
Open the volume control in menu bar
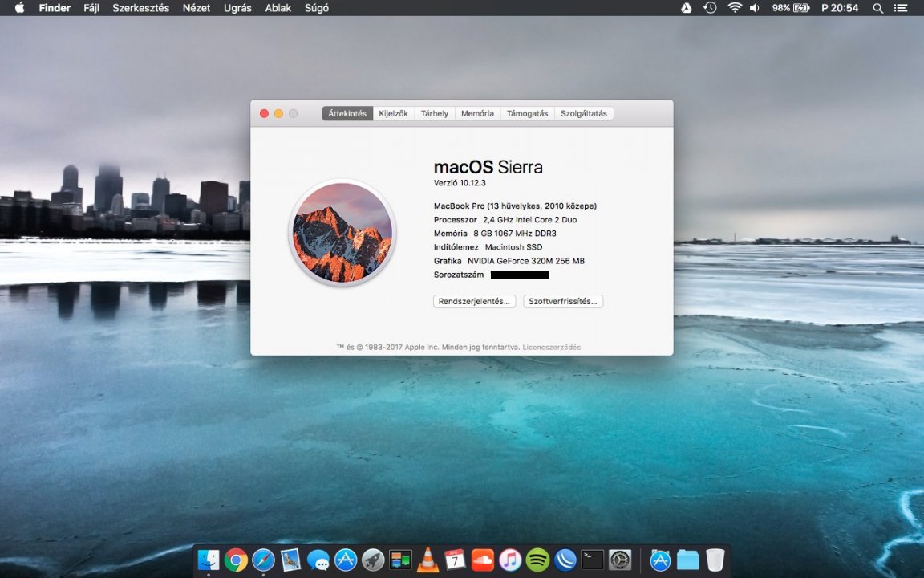[754, 8]
